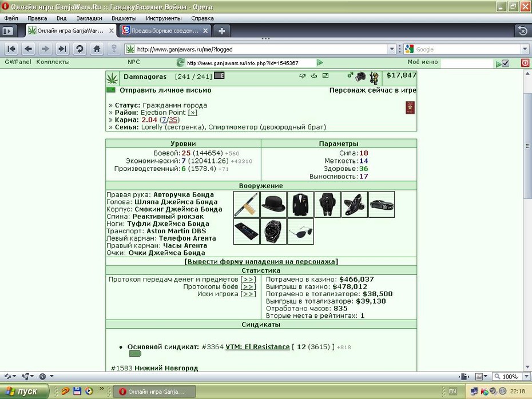
Task: Toggle the Opera side panel button
Action: pyautogui.click(x=7, y=31)
